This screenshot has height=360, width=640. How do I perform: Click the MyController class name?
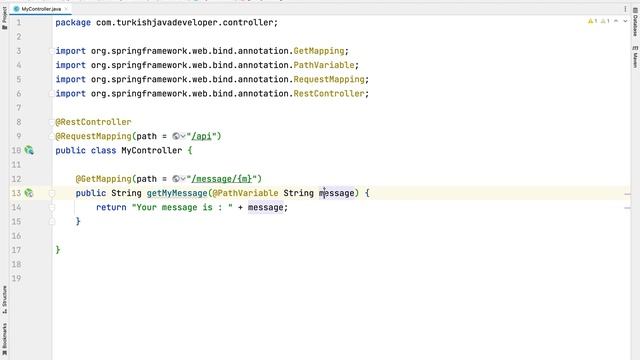(152, 151)
